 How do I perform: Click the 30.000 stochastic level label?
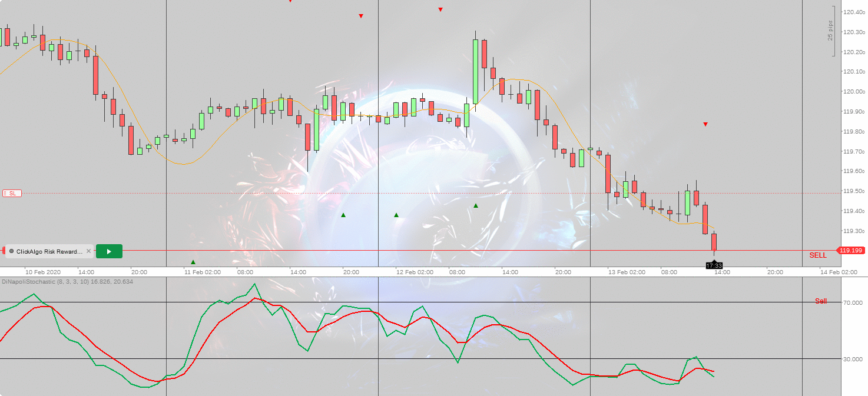coord(853,359)
